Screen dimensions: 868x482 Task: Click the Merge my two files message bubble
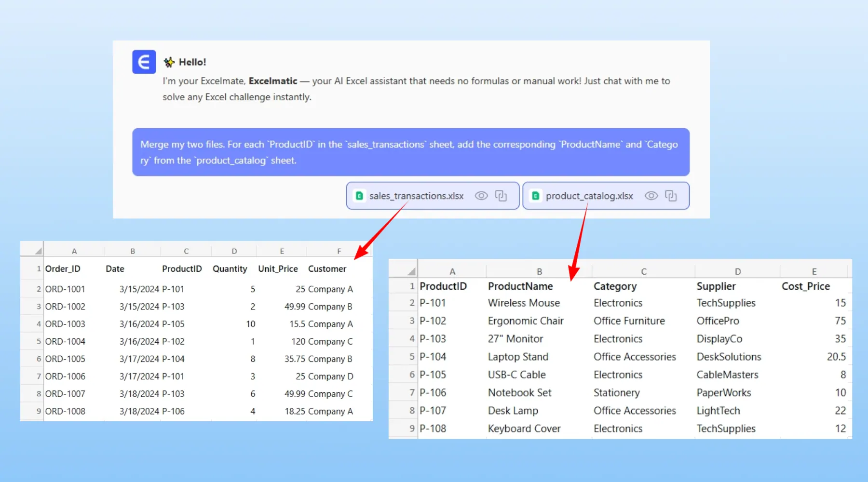[x=410, y=152]
